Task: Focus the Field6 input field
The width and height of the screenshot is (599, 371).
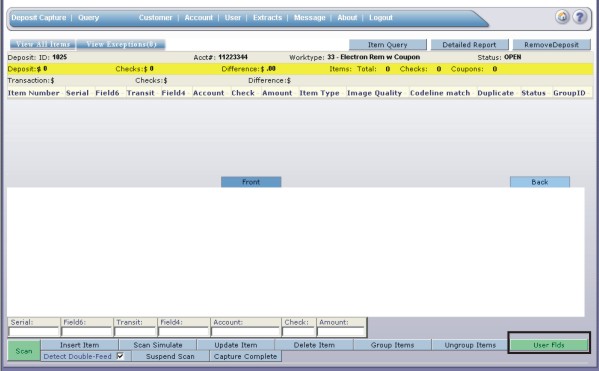Action: click(87, 331)
